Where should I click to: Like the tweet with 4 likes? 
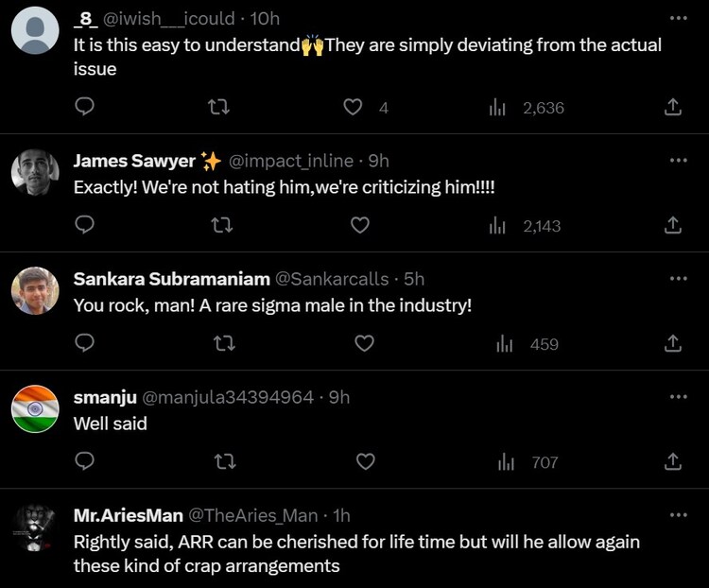coord(354,108)
